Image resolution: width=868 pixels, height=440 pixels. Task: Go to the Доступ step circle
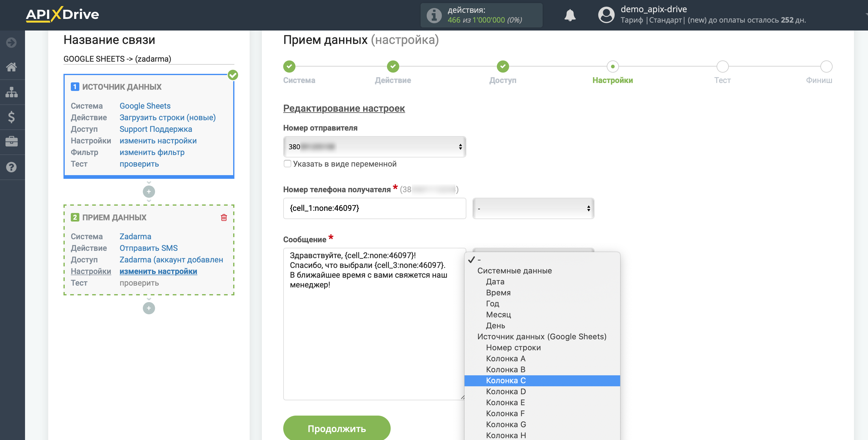[503, 67]
